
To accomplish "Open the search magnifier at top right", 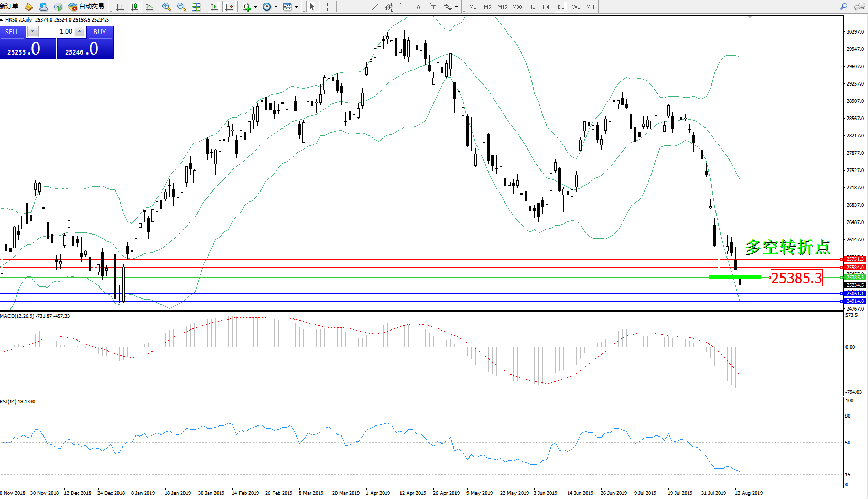I will tap(843, 7).
